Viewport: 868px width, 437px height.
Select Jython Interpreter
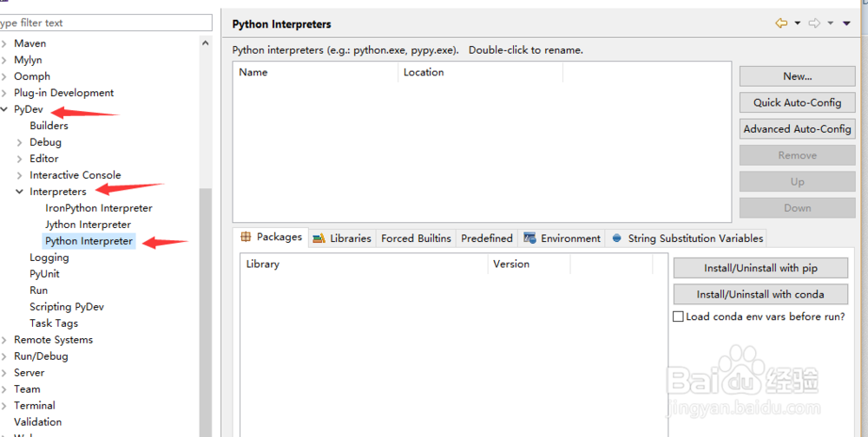88,225
